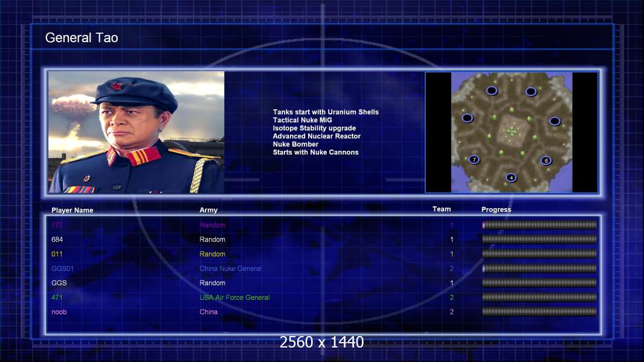This screenshot has width=644, height=362.
Task: Select player name '684'
Action: click(57, 240)
